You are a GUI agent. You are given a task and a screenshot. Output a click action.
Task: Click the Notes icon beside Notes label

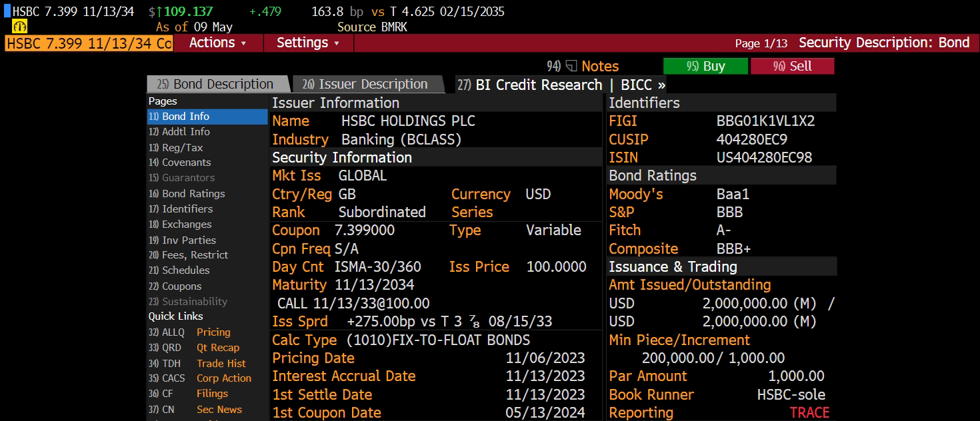point(571,66)
